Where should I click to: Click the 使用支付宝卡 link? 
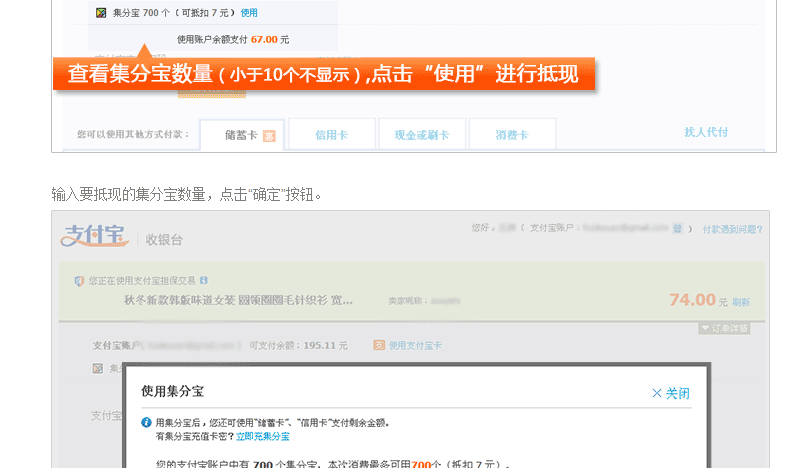point(415,346)
